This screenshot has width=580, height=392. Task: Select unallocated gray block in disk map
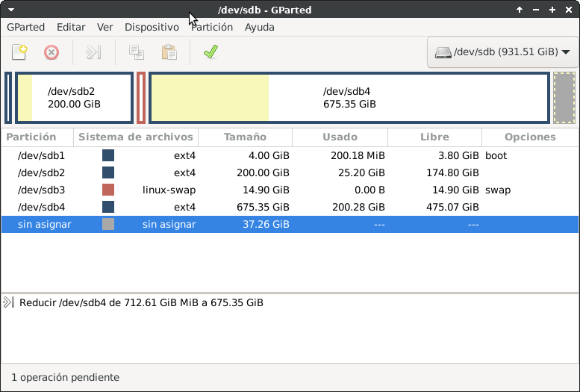[564, 97]
